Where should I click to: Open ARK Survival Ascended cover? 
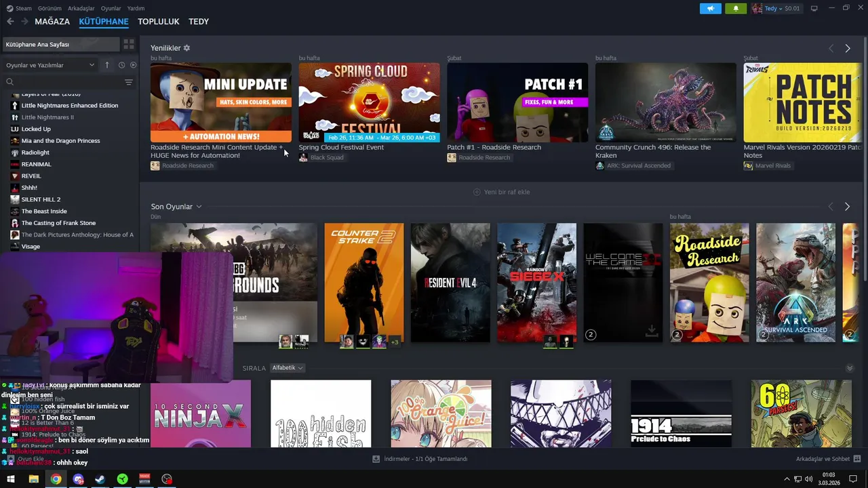[796, 283]
